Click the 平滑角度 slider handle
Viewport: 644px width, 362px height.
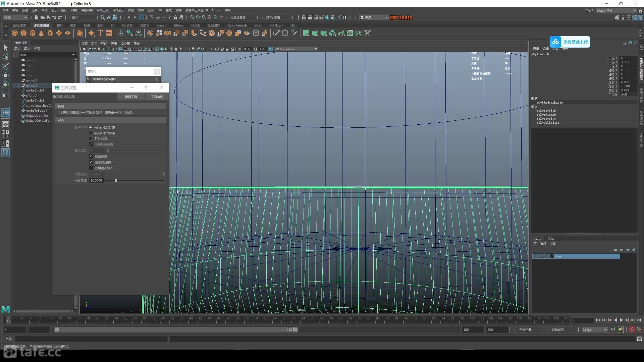coord(116,180)
